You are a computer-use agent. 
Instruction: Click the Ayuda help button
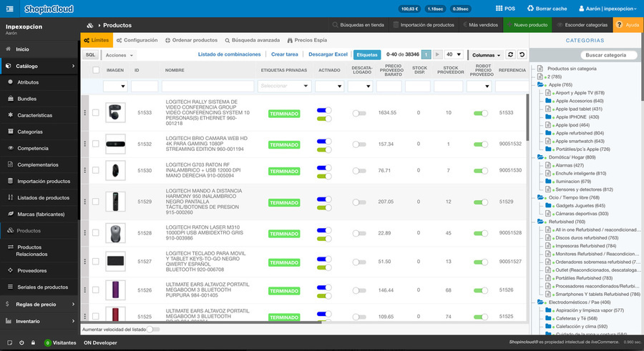click(628, 25)
